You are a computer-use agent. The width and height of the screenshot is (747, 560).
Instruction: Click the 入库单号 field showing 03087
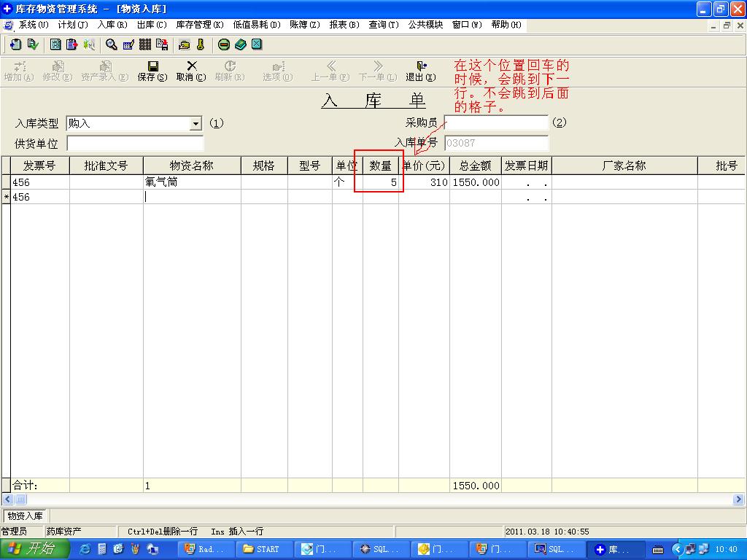(x=496, y=143)
